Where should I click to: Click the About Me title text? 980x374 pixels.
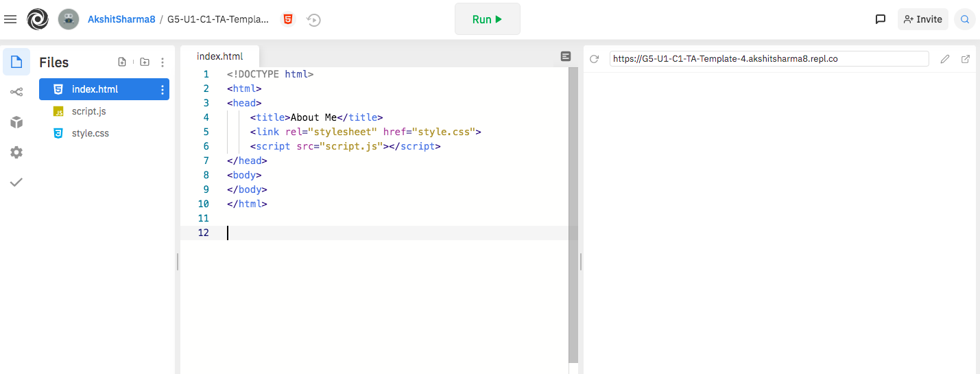click(x=313, y=117)
